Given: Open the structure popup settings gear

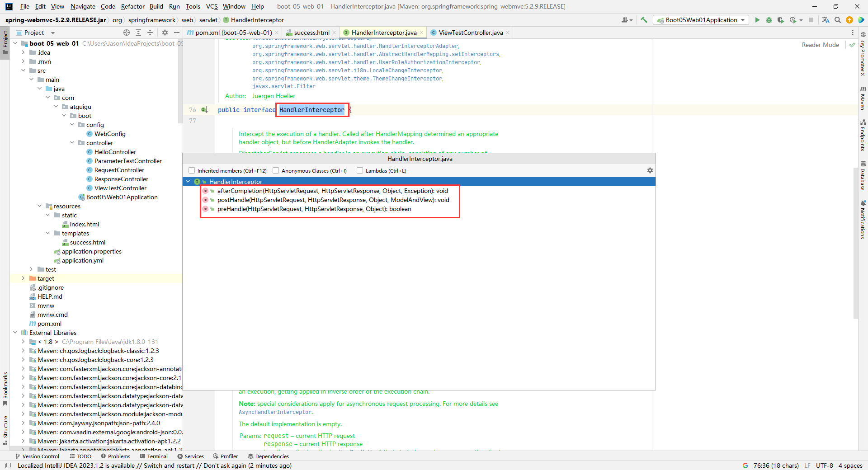Looking at the screenshot, I should [x=650, y=170].
